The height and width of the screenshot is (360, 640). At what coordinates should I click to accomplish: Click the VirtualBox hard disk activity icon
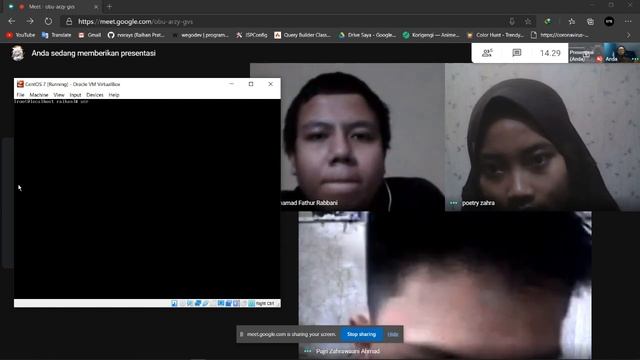[x=174, y=303]
